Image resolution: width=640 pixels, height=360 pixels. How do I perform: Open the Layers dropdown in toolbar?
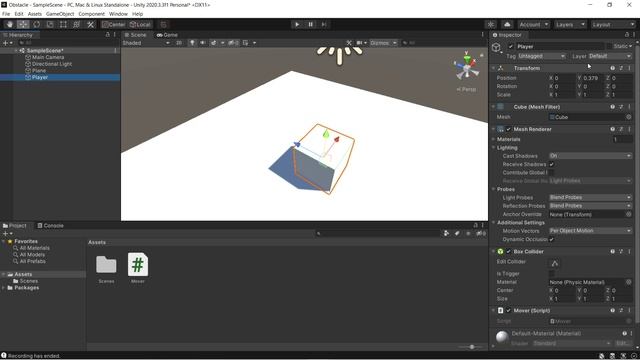pyautogui.click(x=570, y=24)
